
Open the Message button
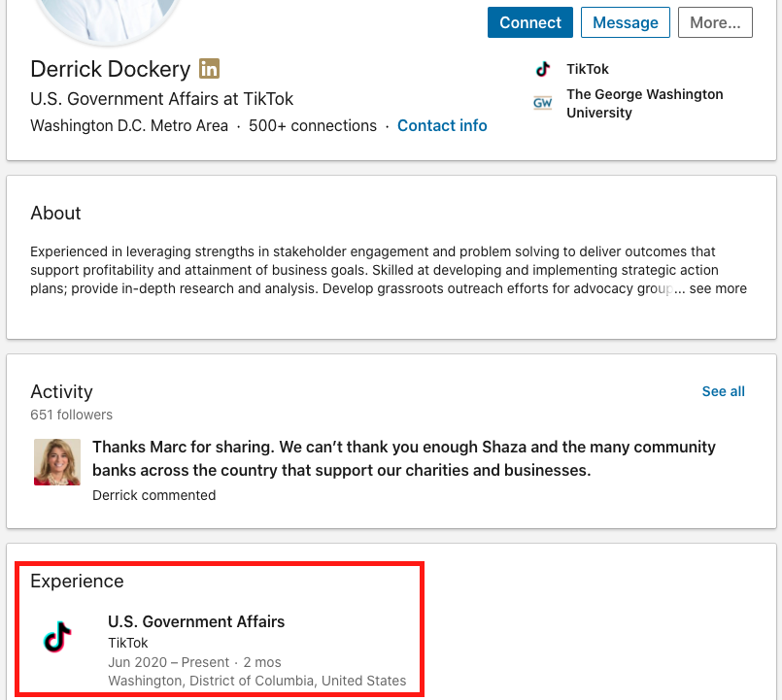pos(626,22)
